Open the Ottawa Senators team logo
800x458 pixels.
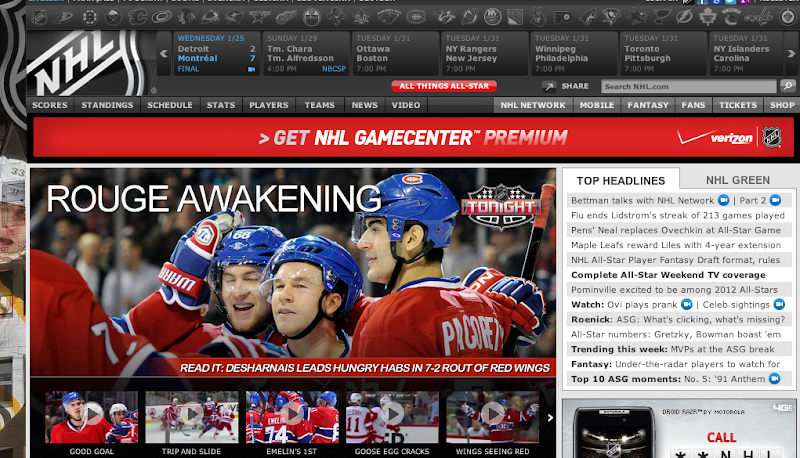coord(537,17)
